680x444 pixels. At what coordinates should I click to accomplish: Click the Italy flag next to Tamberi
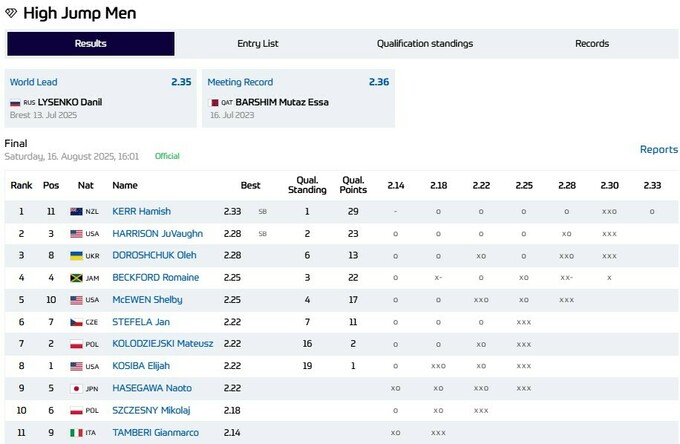pyautogui.click(x=76, y=432)
